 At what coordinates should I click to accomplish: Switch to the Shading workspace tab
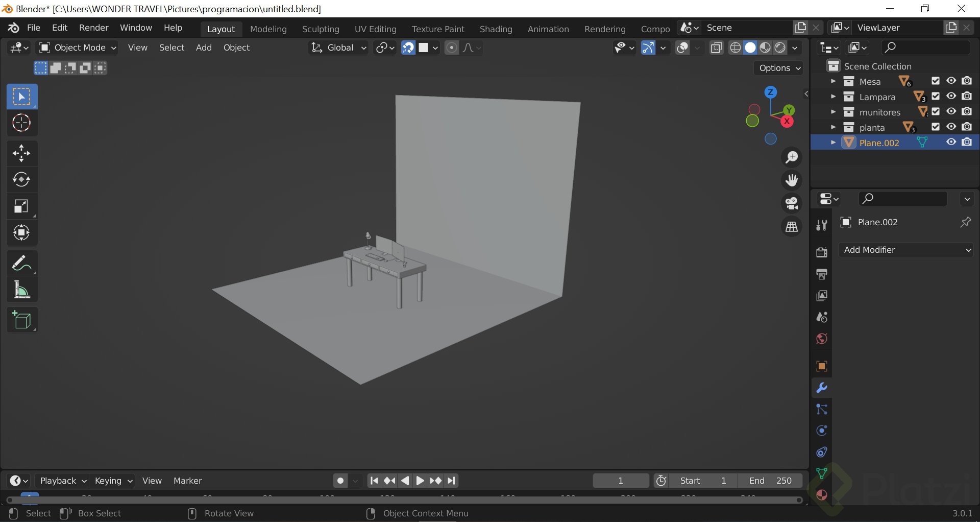click(x=496, y=29)
